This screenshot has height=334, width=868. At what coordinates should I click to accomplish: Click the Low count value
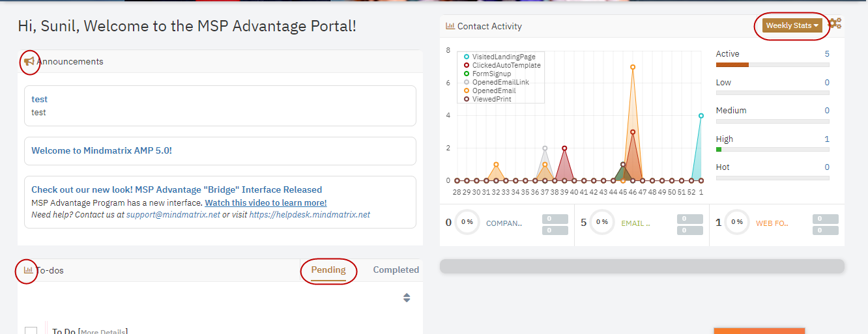(x=827, y=83)
